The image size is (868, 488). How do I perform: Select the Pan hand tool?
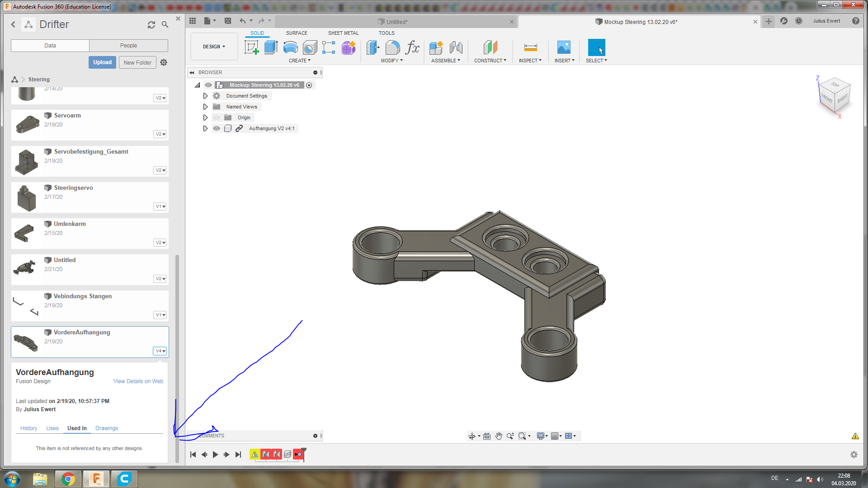[498, 436]
